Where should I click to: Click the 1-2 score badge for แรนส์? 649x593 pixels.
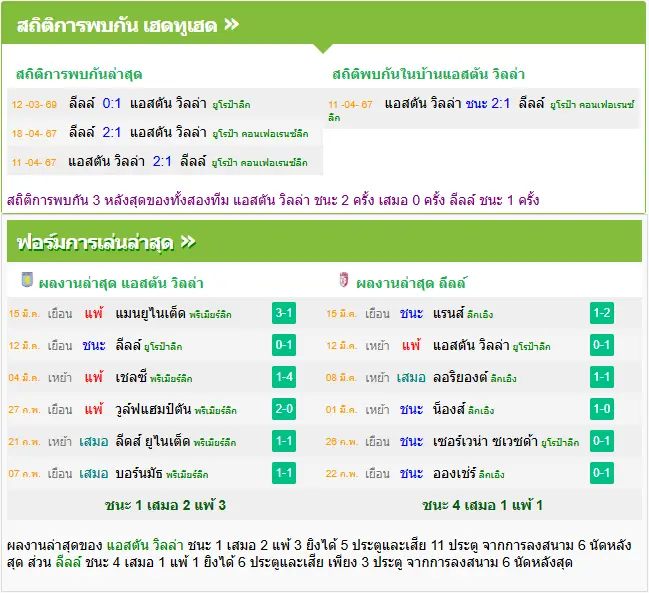(602, 313)
